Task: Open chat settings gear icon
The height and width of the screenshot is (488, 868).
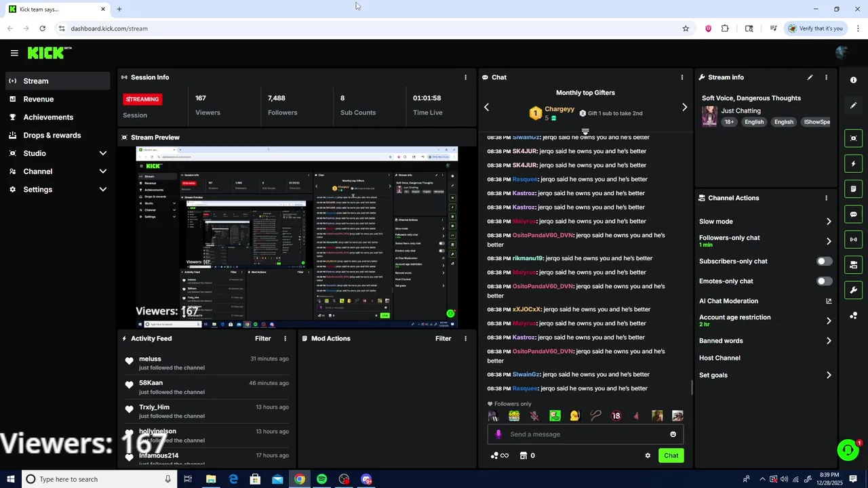Action: (648, 455)
